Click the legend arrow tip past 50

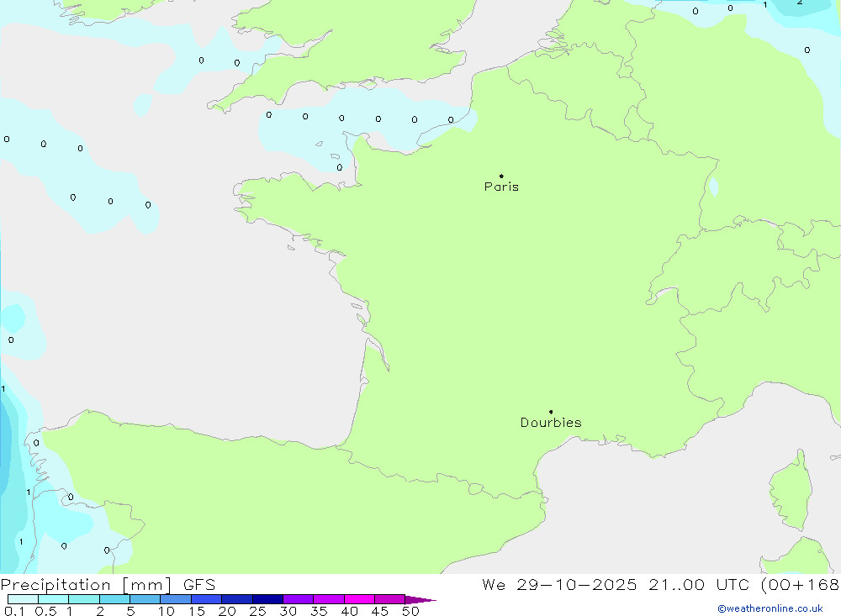pyautogui.click(x=421, y=600)
